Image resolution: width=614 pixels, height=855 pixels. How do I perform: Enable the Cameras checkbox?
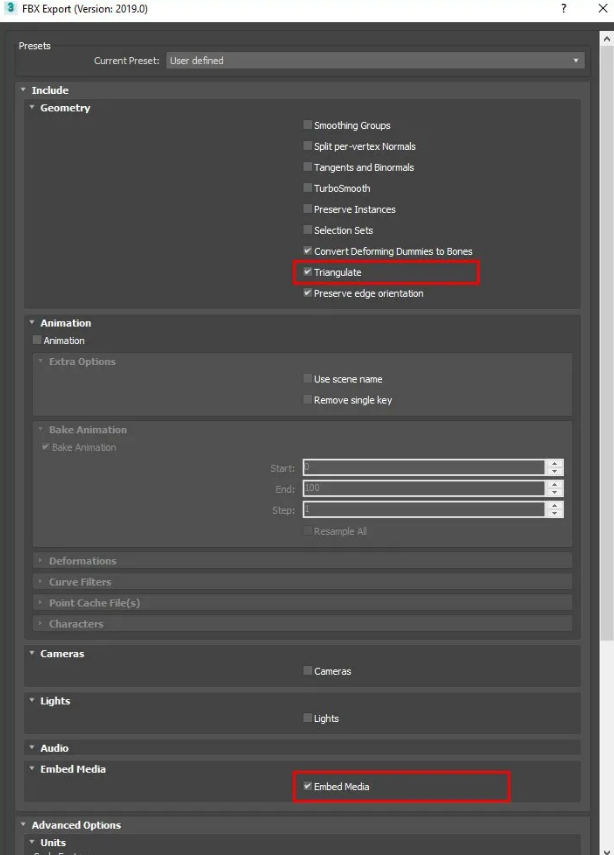308,671
